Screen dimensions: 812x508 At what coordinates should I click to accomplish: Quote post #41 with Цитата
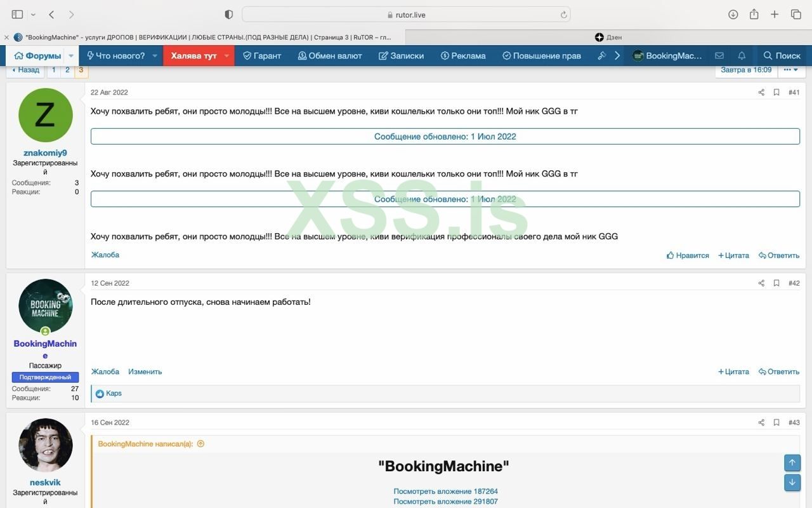[733, 255]
